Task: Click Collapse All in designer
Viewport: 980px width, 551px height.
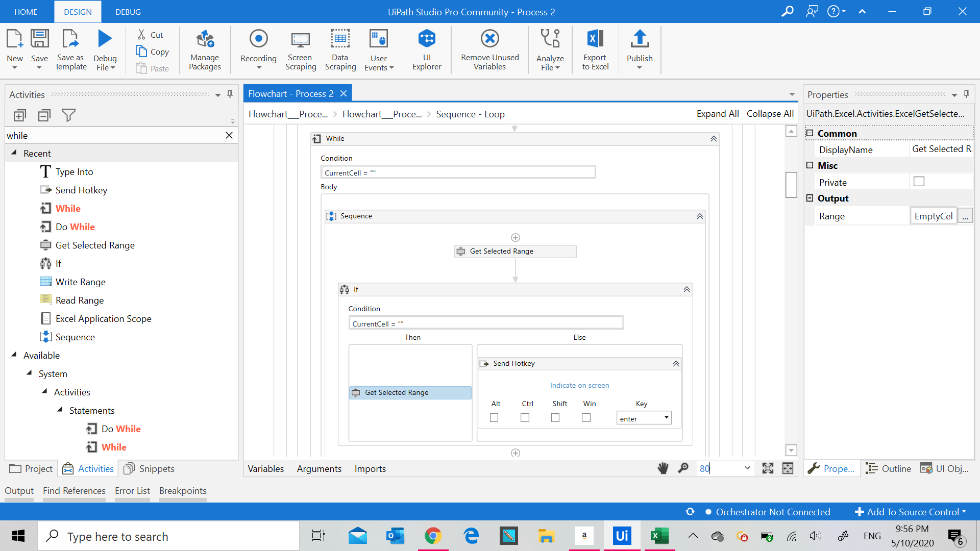Action: click(x=770, y=114)
